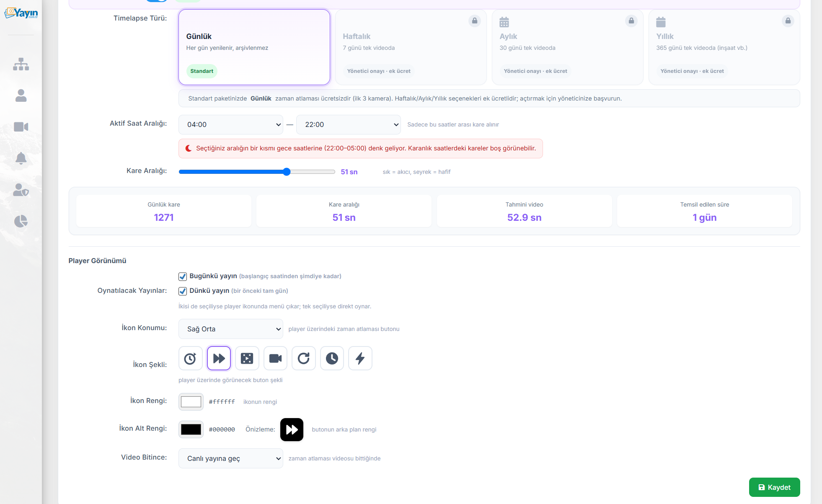Open the pie chart statistics sidebar icon
Screen dimensions: 822x504
click(21, 221)
